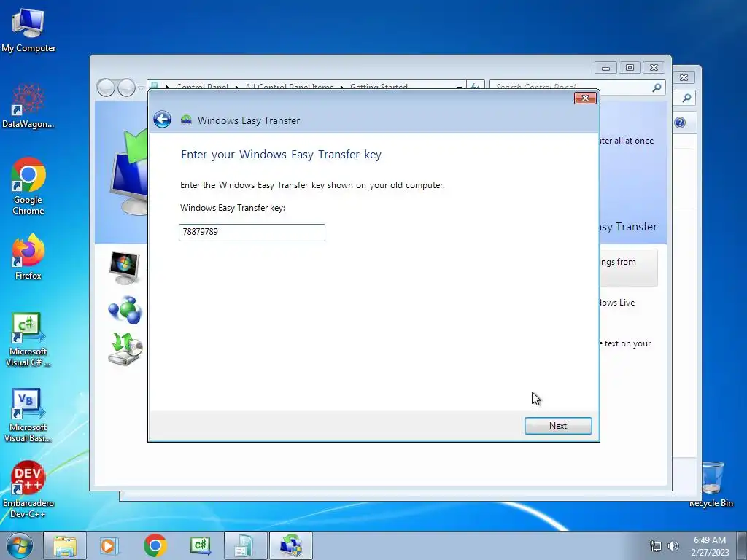Open the DataWagon desktop shortcut
747x560 pixels.
28,106
